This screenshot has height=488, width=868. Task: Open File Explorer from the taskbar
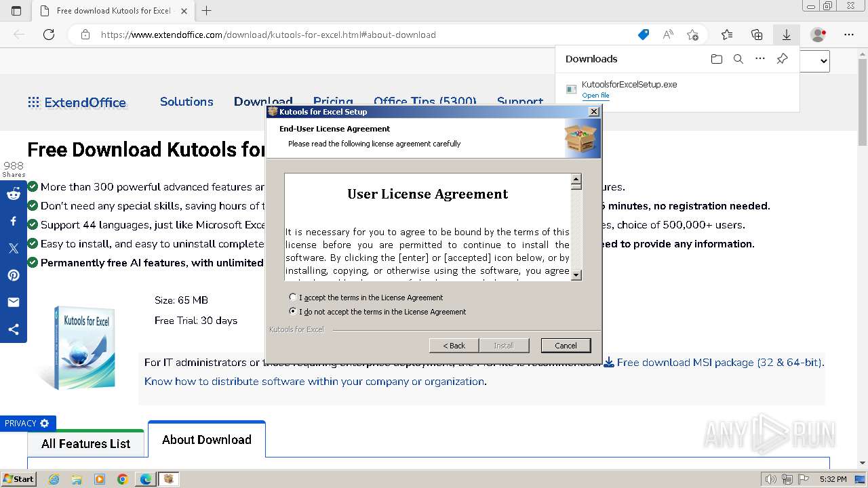77,479
